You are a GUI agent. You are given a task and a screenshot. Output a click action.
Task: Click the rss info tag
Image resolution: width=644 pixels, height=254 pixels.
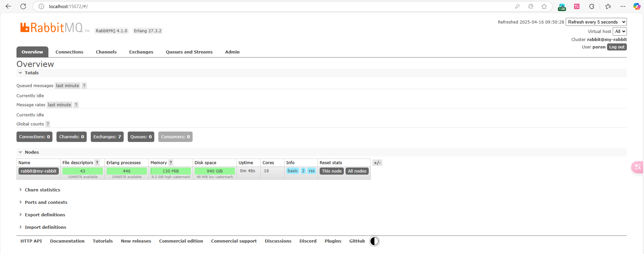point(312,171)
